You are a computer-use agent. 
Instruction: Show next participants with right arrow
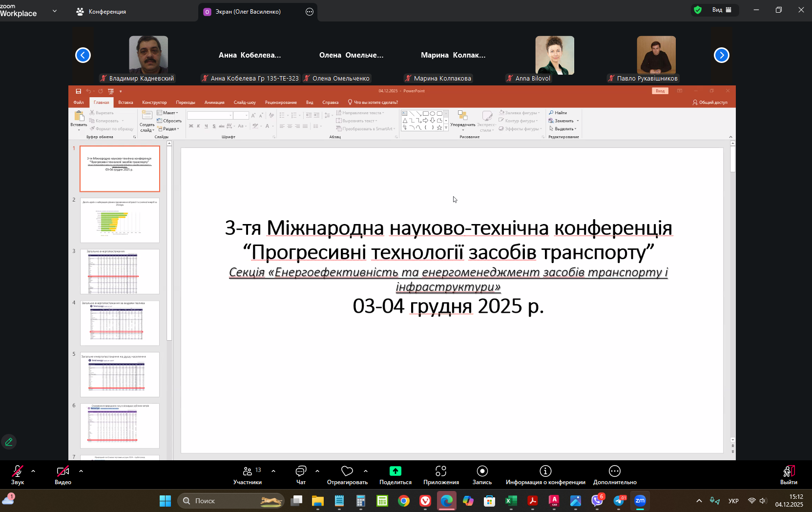721,55
